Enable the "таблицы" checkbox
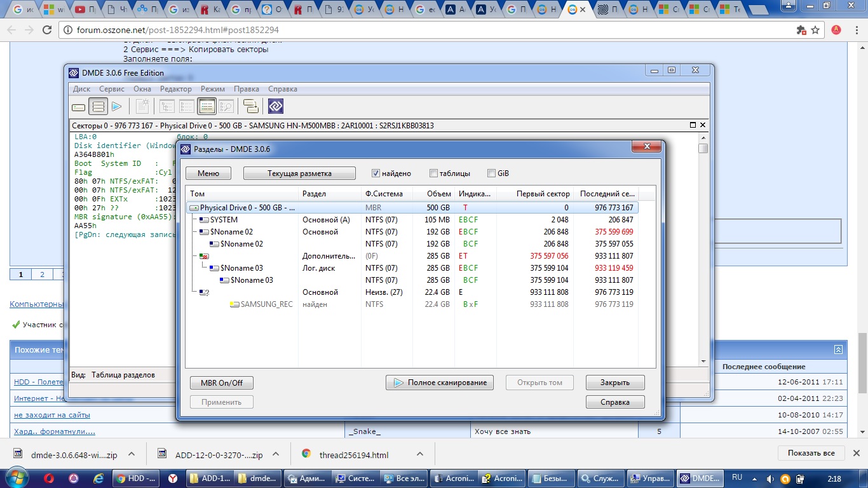The image size is (868, 488). (x=433, y=173)
